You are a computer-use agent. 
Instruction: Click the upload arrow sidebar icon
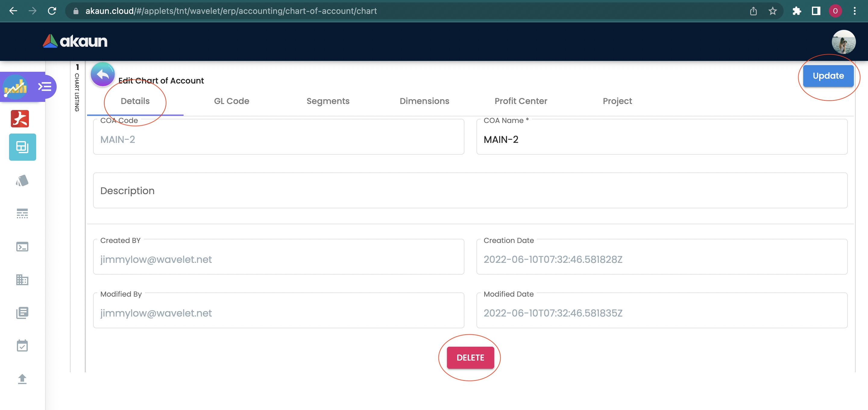tap(22, 379)
